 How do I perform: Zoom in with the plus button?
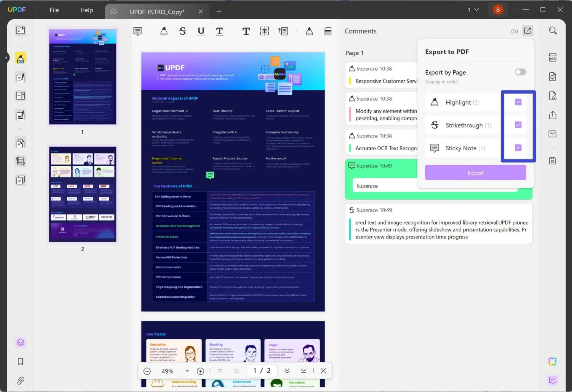pyautogui.click(x=200, y=371)
